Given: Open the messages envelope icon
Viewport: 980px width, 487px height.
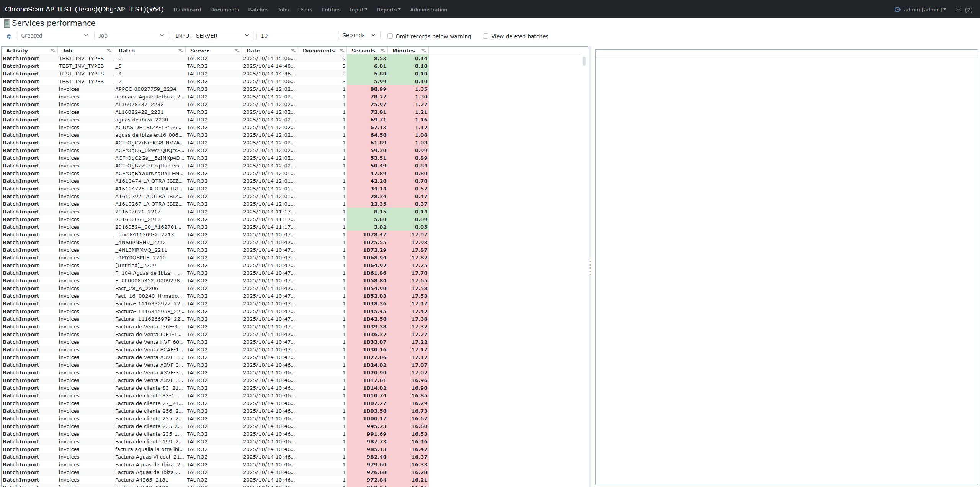Looking at the screenshot, I should coord(958,10).
